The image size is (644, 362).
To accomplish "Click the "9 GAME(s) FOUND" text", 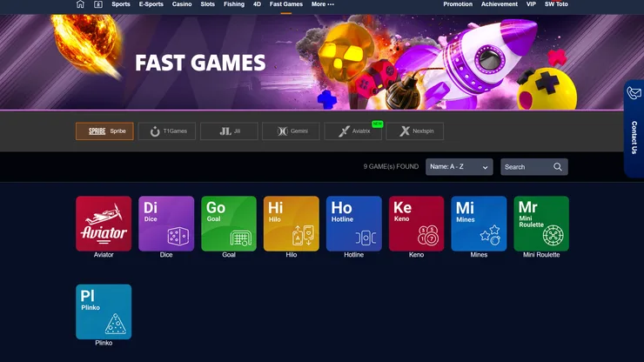I will pos(391,167).
